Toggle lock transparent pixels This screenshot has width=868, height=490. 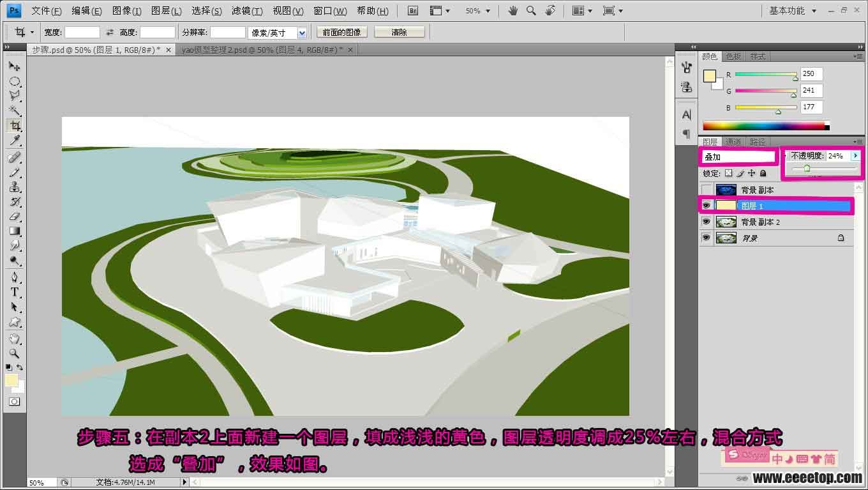click(x=729, y=173)
